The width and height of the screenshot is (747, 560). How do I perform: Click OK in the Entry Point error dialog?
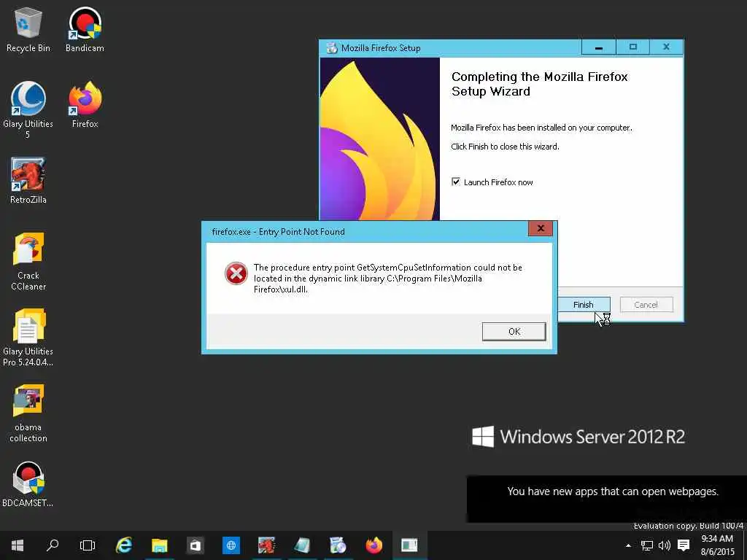[514, 332]
